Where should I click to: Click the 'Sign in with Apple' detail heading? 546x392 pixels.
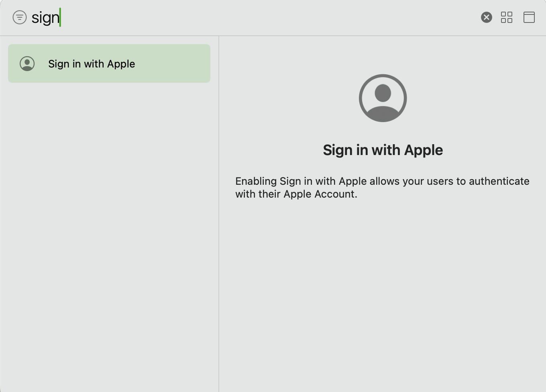point(383,150)
